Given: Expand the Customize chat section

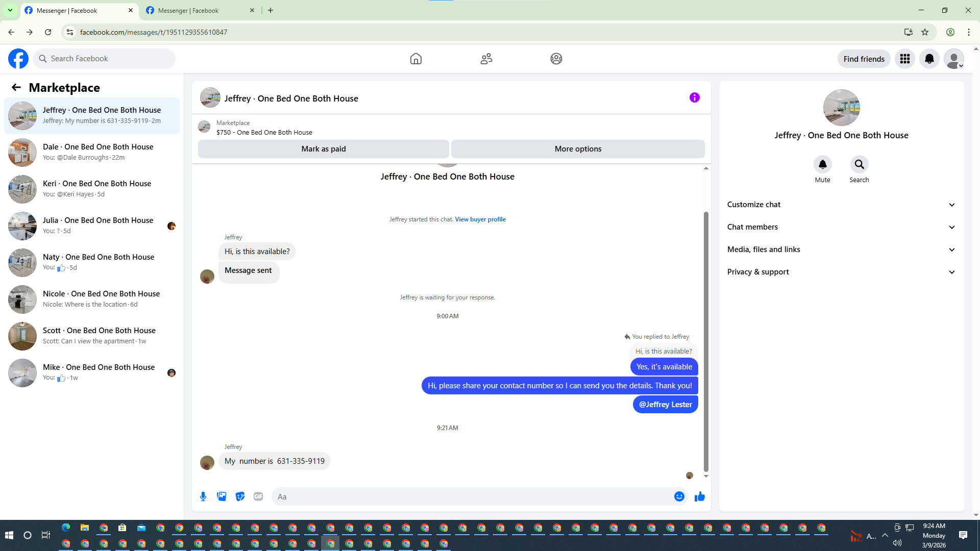Looking at the screenshot, I should (x=841, y=205).
